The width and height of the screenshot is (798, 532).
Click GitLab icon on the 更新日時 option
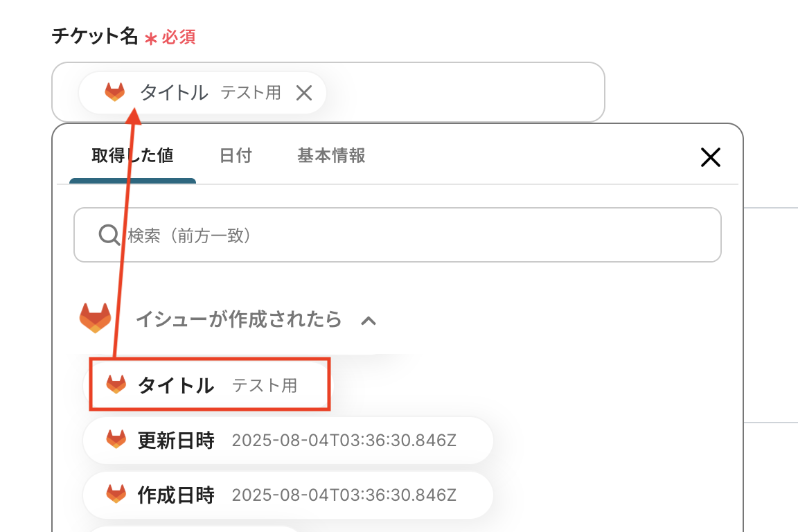click(116, 439)
